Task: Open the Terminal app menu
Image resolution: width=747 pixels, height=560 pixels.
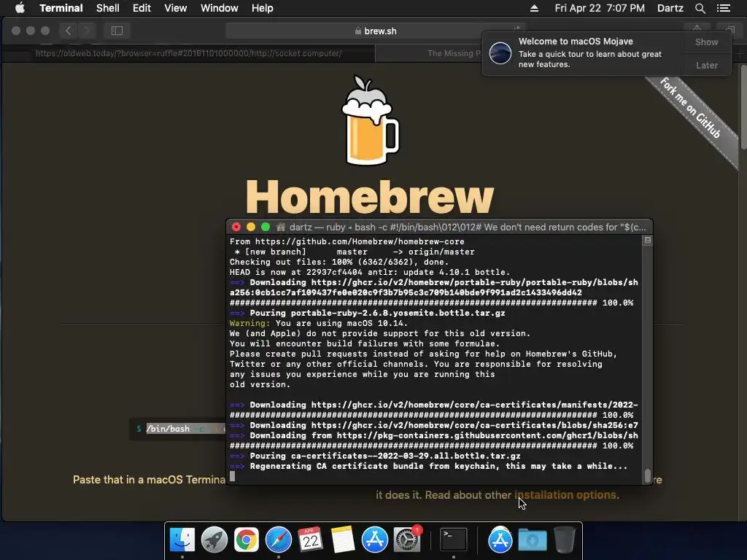Action: point(61,8)
